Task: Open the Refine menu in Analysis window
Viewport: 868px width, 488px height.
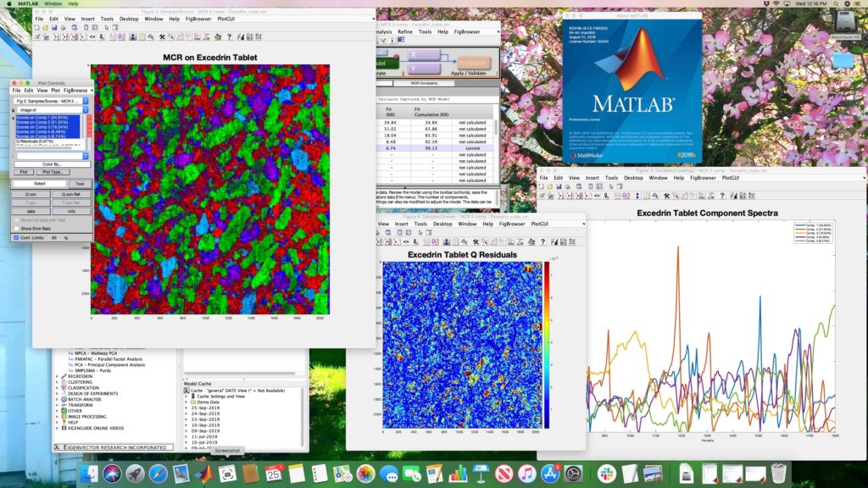Action: [x=405, y=31]
